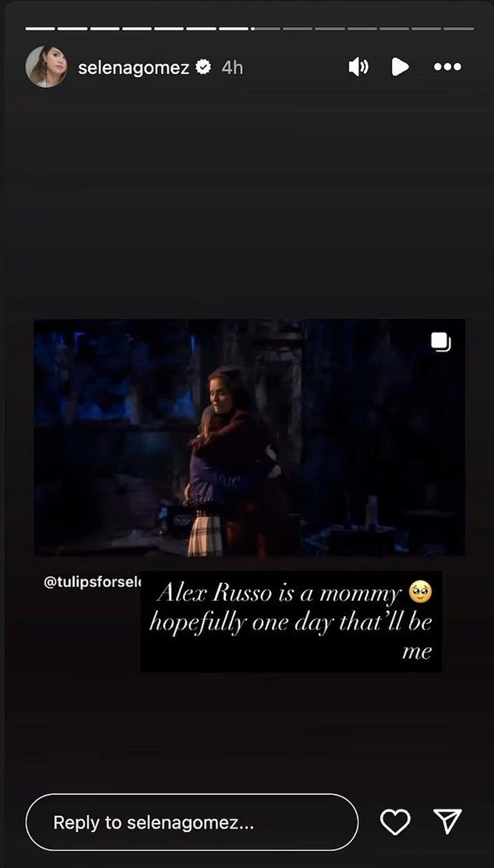
Task: Jump to first story progress segment
Action: [40, 28]
